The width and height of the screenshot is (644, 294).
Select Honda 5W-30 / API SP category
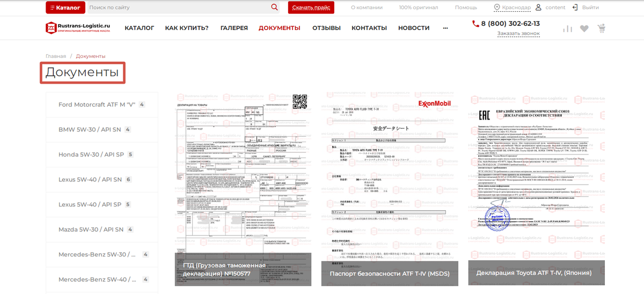102,155
